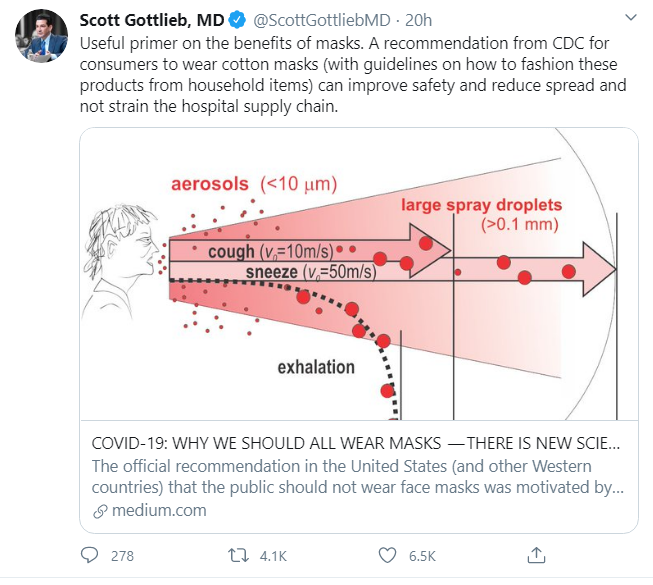Click the blue verified badge
Viewport: 653px width, 585px height.
point(237,20)
